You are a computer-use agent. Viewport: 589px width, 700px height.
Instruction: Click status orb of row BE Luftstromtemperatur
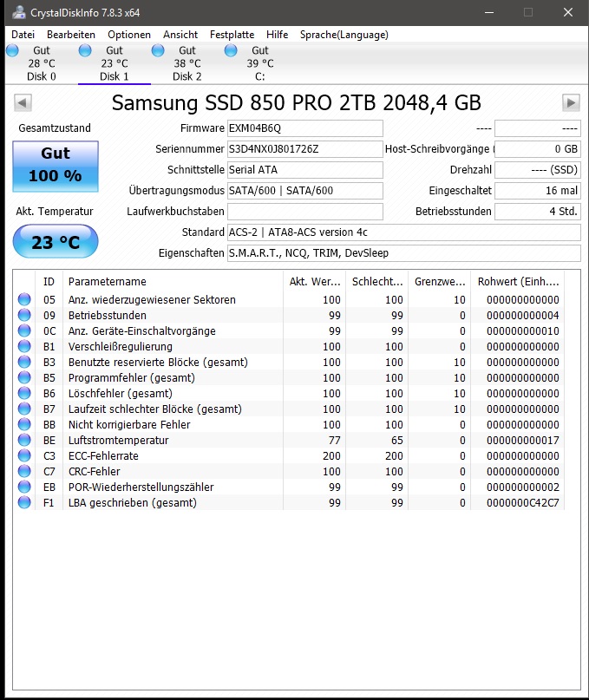[24, 440]
